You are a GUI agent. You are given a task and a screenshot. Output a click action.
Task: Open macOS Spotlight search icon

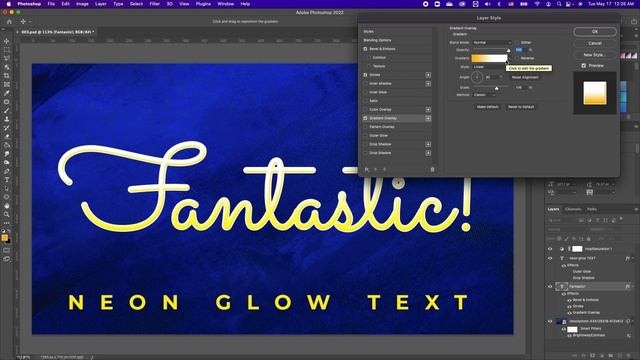pyautogui.click(x=559, y=4)
